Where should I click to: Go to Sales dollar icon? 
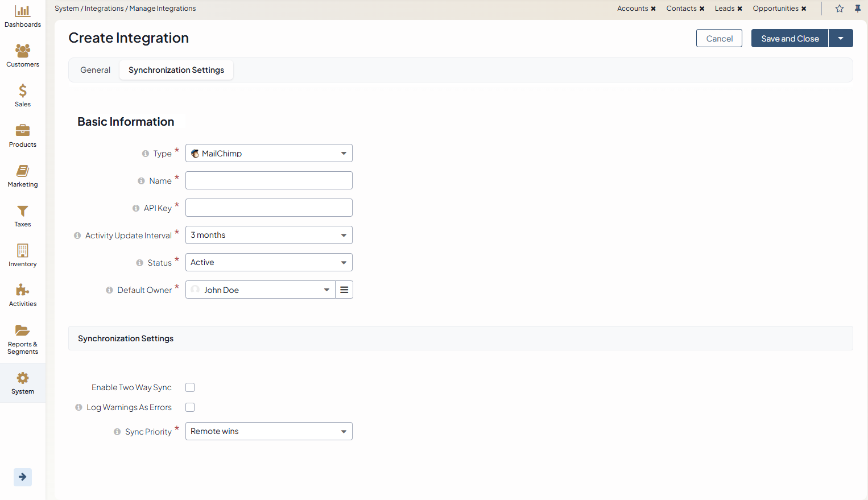click(x=23, y=91)
